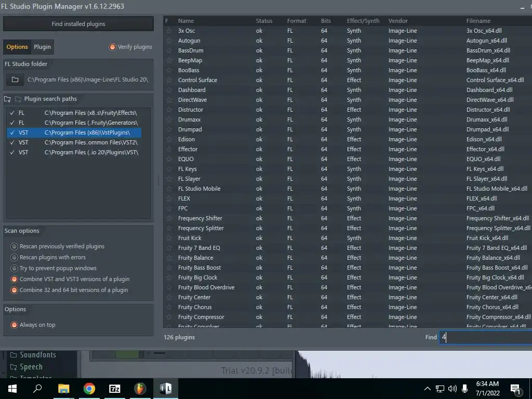Select the Plugins\VST search path row

coord(74,152)
